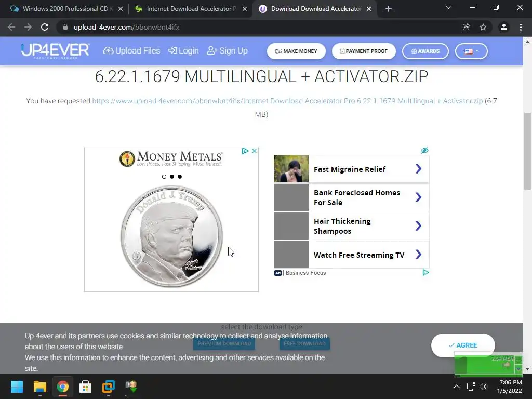Click the AdChoices icon on Money Metals ad
Screen dimensions: 532x399
(245, 151)
